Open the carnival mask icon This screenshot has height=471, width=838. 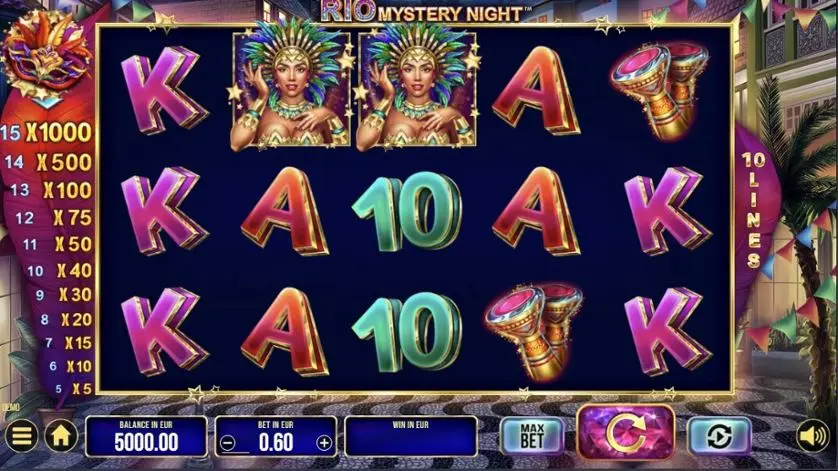click(46, 56)
